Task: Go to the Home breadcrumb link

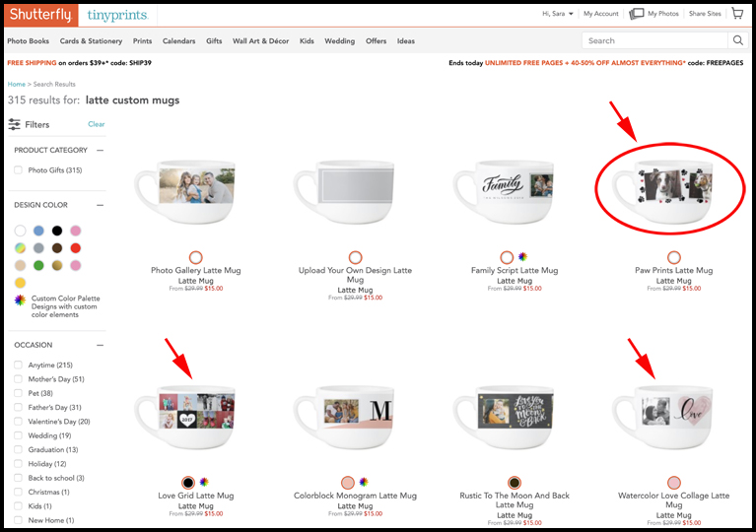Action: [x=17, y=84]
